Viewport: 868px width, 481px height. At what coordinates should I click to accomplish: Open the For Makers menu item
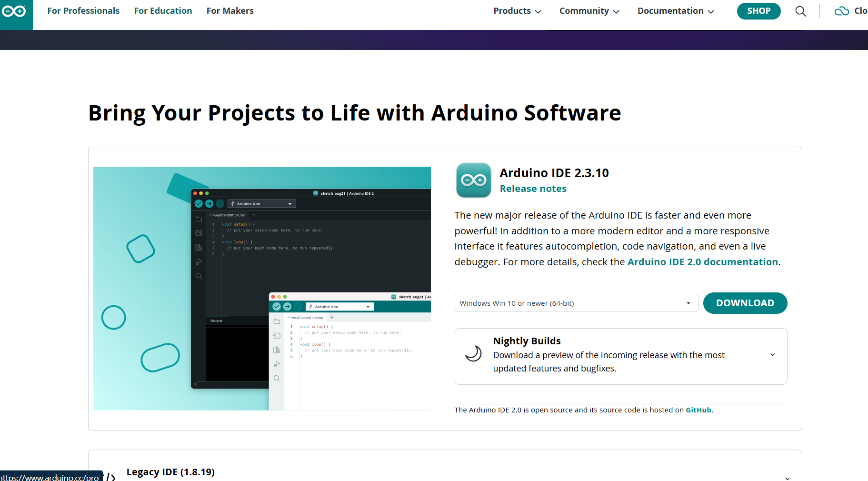(x=230, y=11)
